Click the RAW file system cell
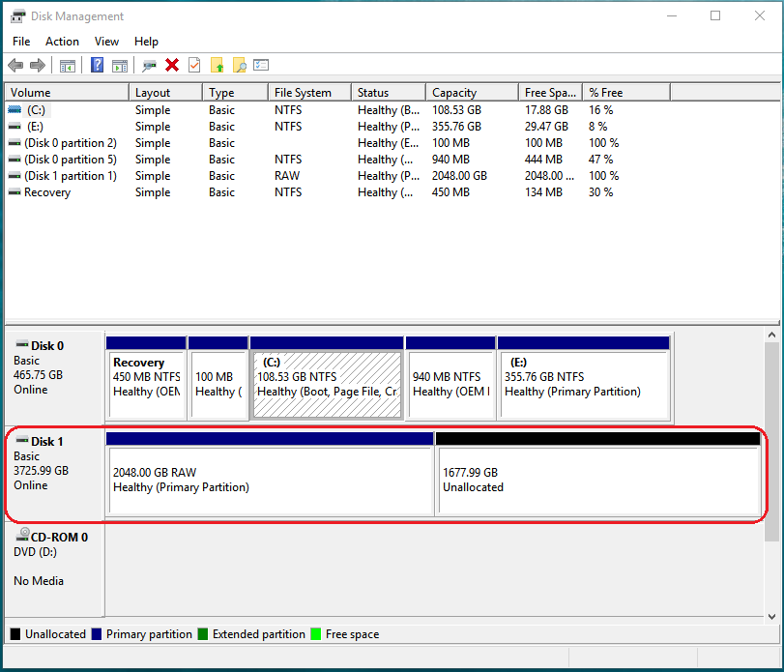 point(287,176)
